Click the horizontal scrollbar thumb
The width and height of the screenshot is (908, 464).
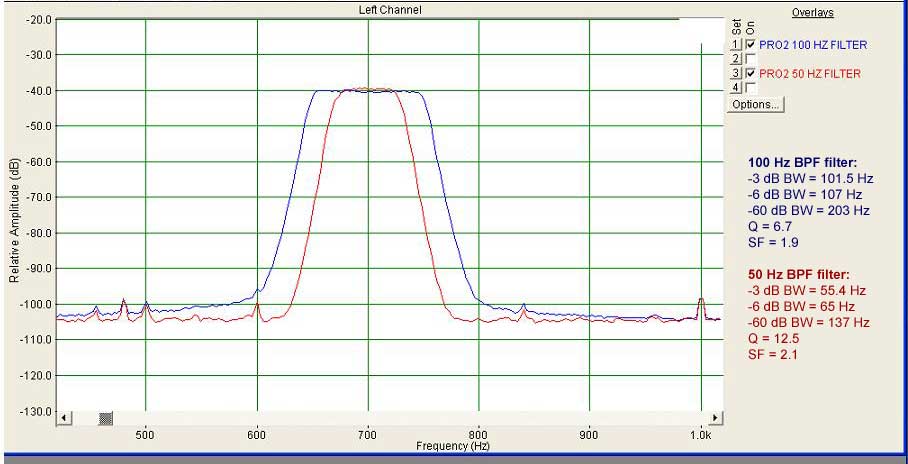(105, 418)
